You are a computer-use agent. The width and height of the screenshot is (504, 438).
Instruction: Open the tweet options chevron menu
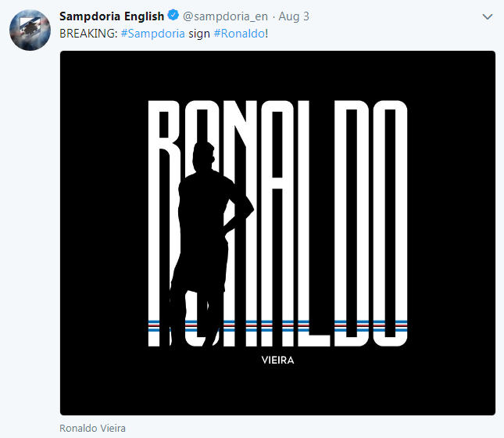click(x=487, y=16)
